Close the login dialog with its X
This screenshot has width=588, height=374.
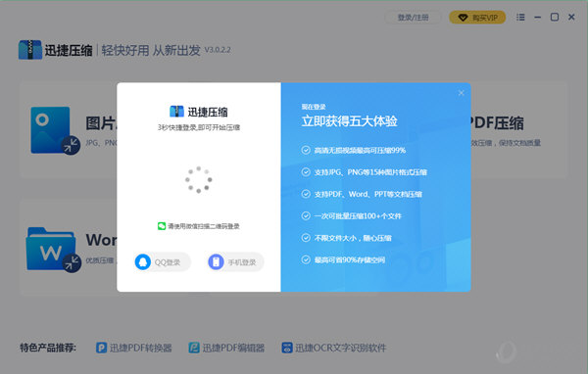(462, 93)
